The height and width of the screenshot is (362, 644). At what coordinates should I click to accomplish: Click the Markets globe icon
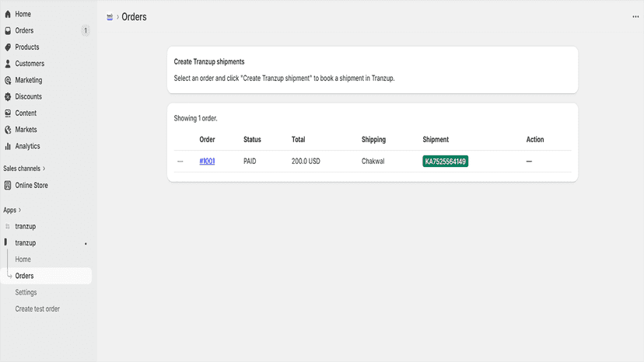(8, 130)
